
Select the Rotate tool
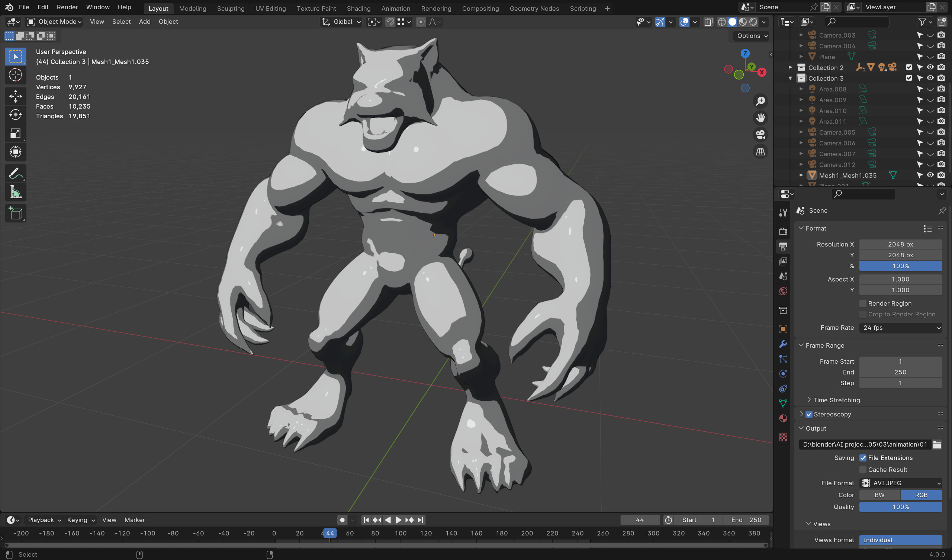coord(16,115)
